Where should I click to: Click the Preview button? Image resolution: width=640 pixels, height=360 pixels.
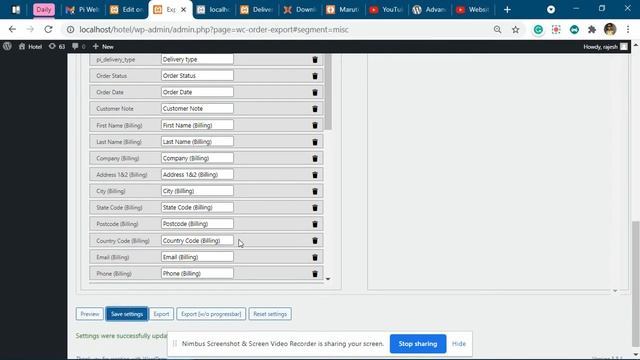point(89,314)
